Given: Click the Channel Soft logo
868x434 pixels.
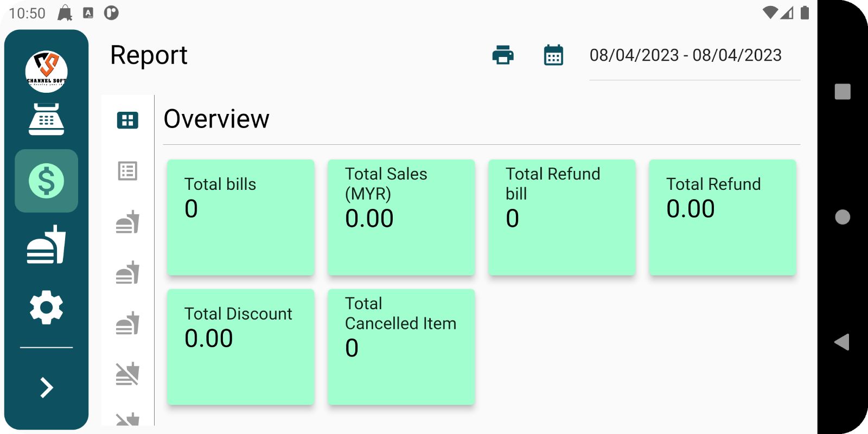Looking at the screenshot, I should click(46, 71).
